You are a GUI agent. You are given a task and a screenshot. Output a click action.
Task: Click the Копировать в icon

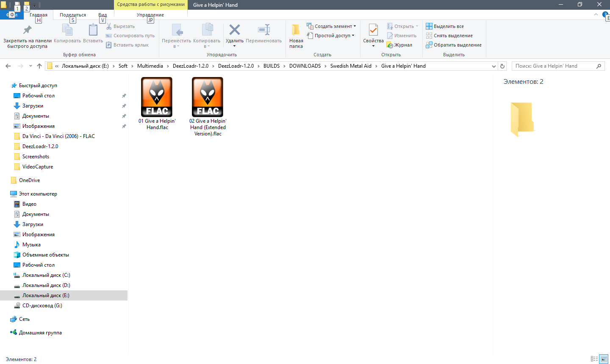pyautogui.click(x=207, y=30)
